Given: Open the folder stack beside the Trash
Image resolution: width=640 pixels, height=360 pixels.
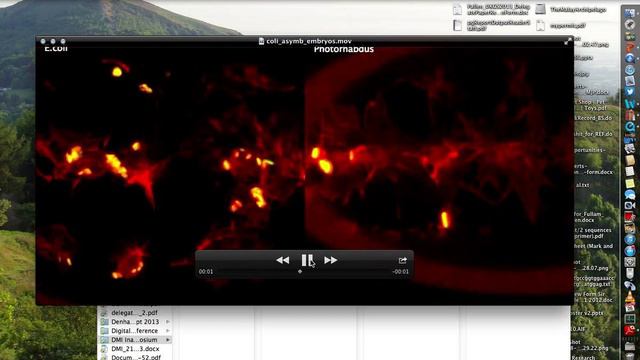Looking at the screenshot, I should (x=630, y=346).
